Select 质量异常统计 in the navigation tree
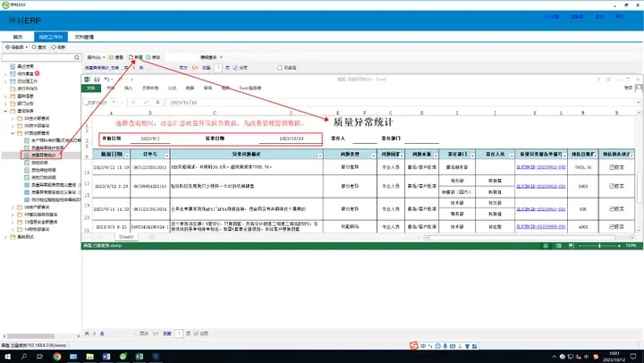 (x=44, y=154)
